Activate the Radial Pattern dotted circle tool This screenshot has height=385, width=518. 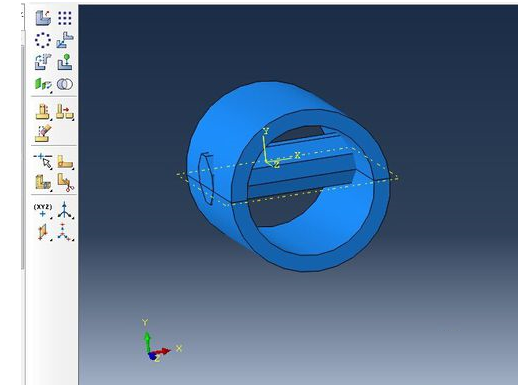click(43, 40)
